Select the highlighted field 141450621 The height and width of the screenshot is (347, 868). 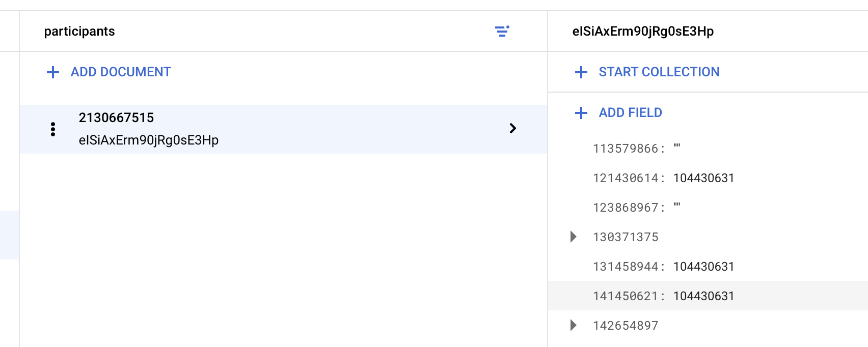tap(708, 296)
